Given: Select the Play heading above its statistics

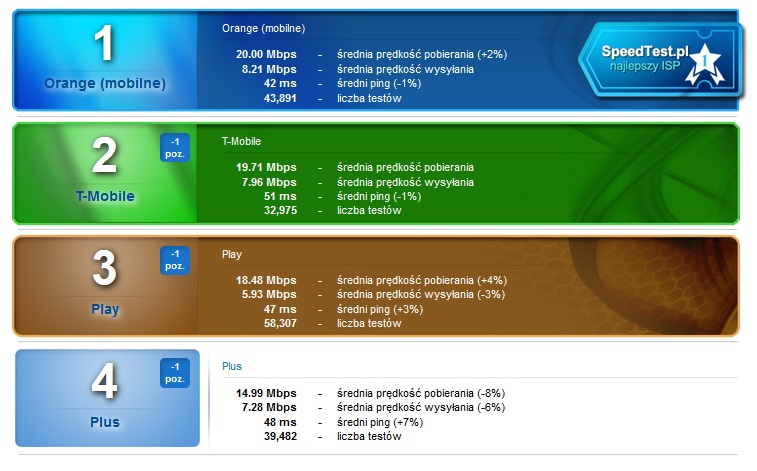Looking at the screenshot, I should 232,254.
